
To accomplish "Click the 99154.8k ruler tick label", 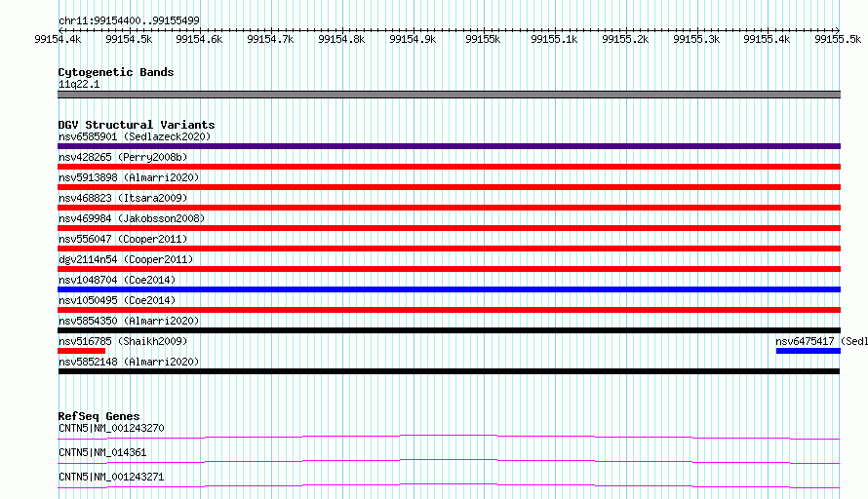I will [341, 39].
